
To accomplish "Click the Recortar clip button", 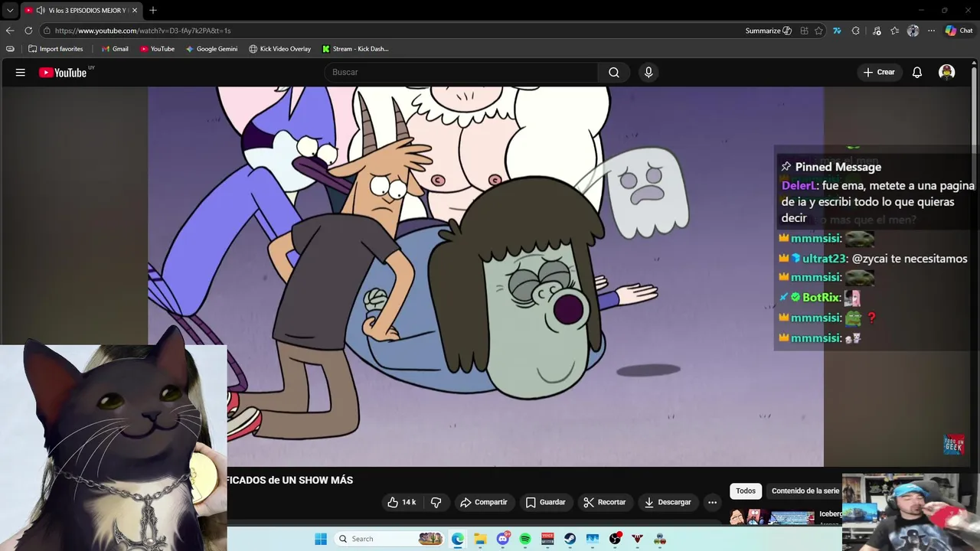I will (604, 502).
